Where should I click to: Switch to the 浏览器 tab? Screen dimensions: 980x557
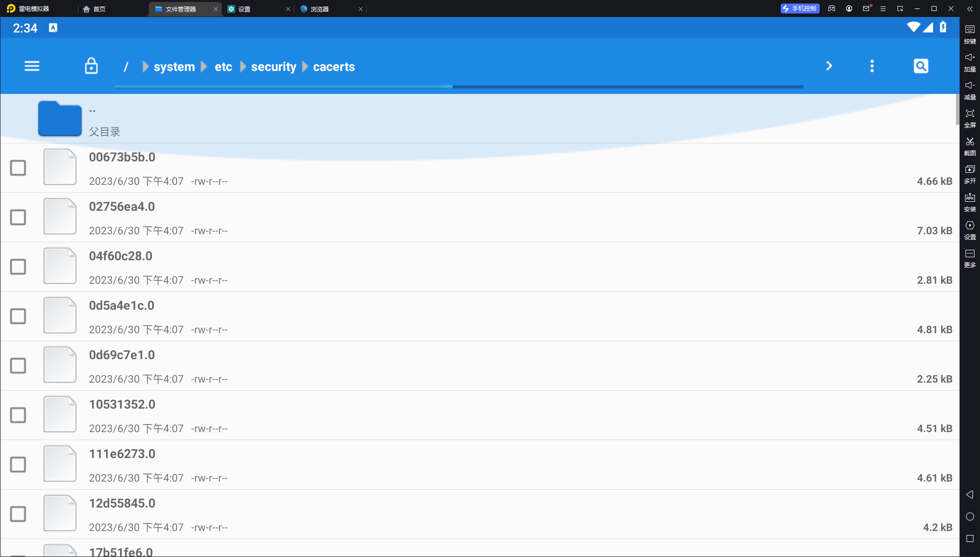coord(319,9)
